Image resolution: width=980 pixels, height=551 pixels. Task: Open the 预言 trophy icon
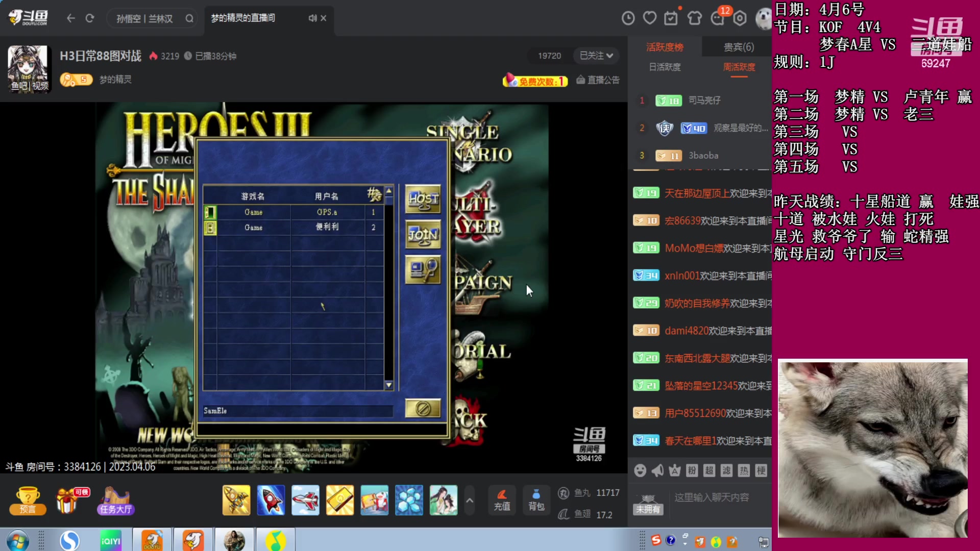(28, 500)
